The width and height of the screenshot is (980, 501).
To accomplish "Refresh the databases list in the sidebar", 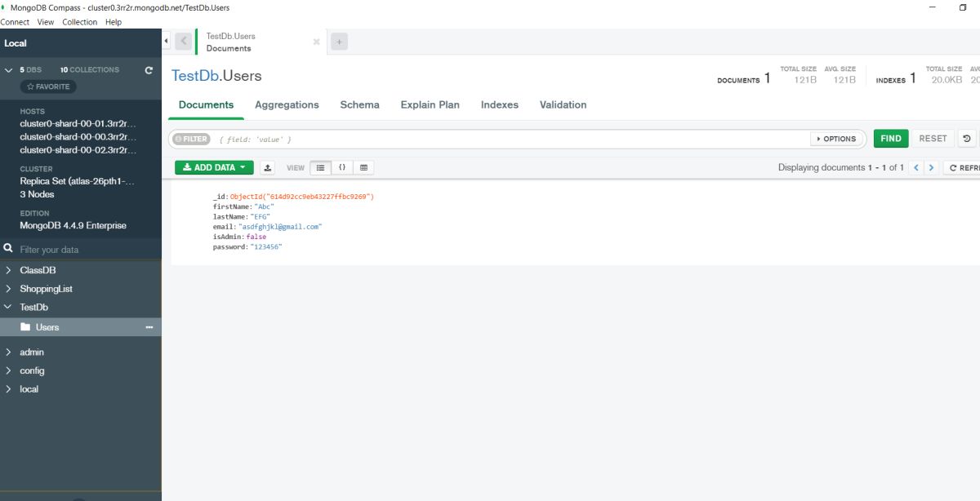I will coord(149,70).
